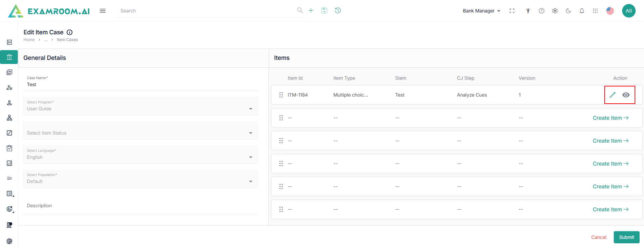Click the history clock icon

[338, 10]
